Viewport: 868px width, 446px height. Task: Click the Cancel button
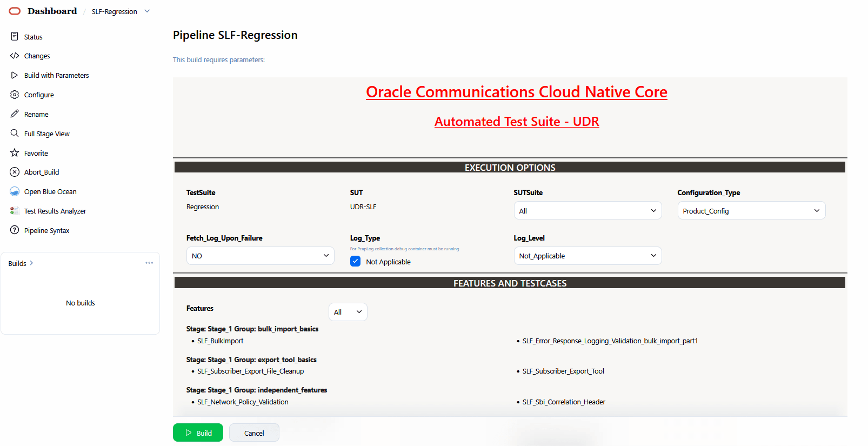tap(254, 432)
